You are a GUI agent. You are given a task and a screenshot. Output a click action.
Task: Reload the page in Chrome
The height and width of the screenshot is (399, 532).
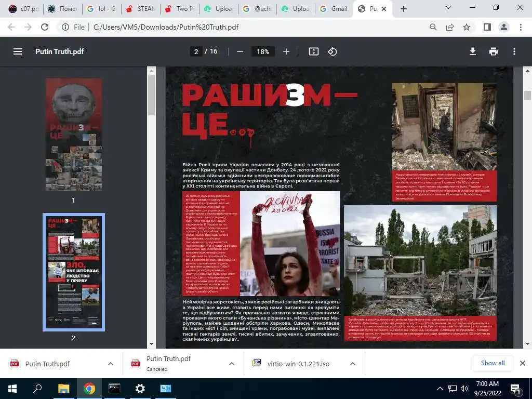(x=45, y=27)
